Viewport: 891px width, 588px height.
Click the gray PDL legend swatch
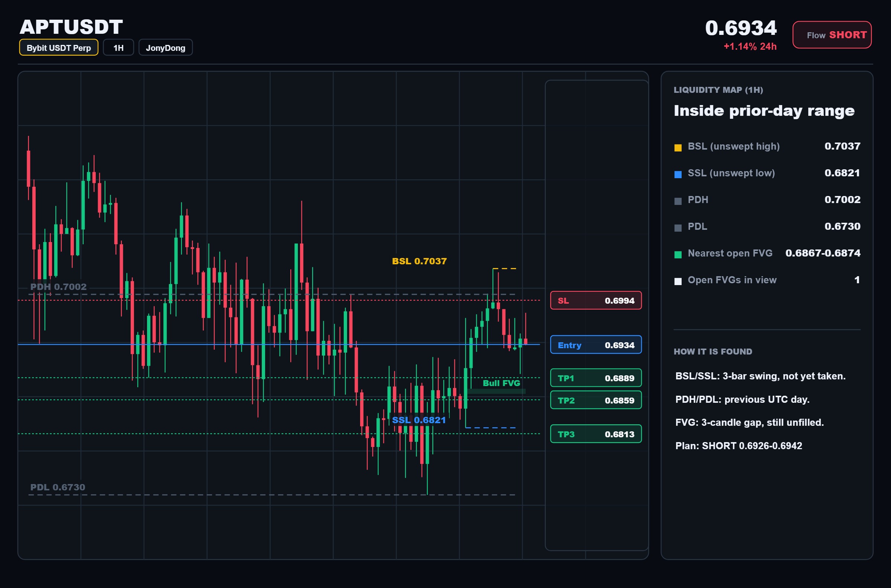[678, 228]
